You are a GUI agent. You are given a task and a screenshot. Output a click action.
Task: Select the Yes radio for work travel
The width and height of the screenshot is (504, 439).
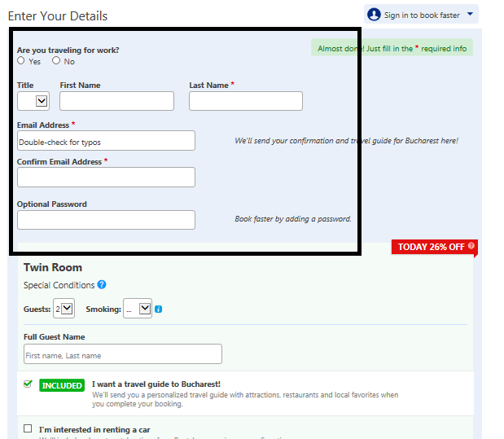[x=21, y=60]
